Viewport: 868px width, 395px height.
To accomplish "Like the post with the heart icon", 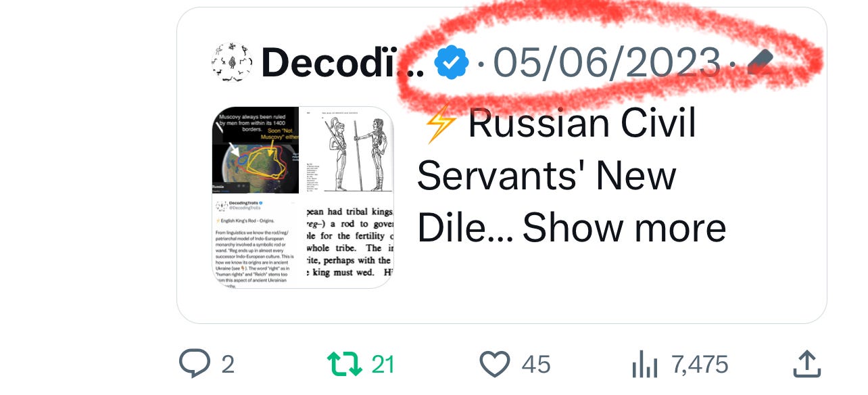I will tap(494, 365).
